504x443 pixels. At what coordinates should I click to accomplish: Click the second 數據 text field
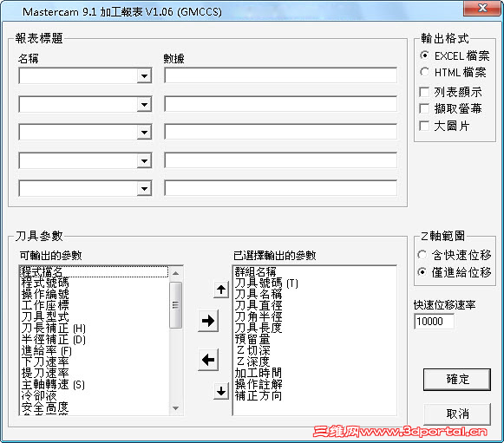pyautogui.click(x=280, y=104)
